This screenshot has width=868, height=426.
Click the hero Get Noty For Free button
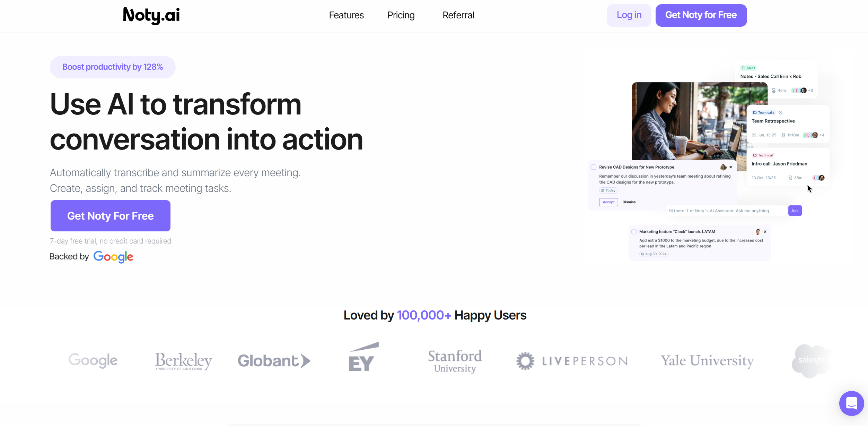(x=111, y=216)
